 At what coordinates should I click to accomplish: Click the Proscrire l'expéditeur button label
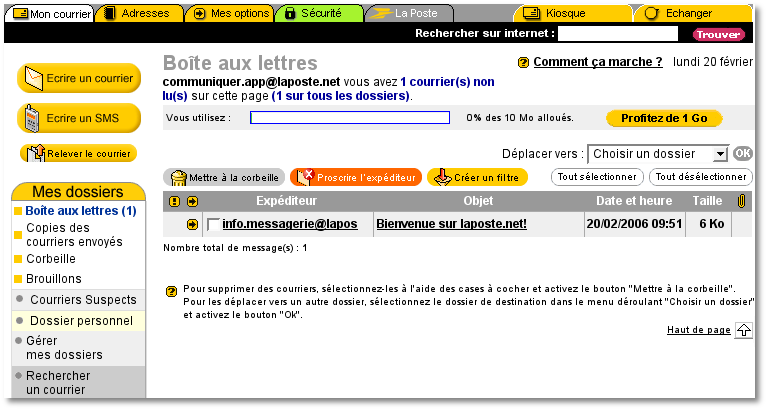click(x=366, y=178)
